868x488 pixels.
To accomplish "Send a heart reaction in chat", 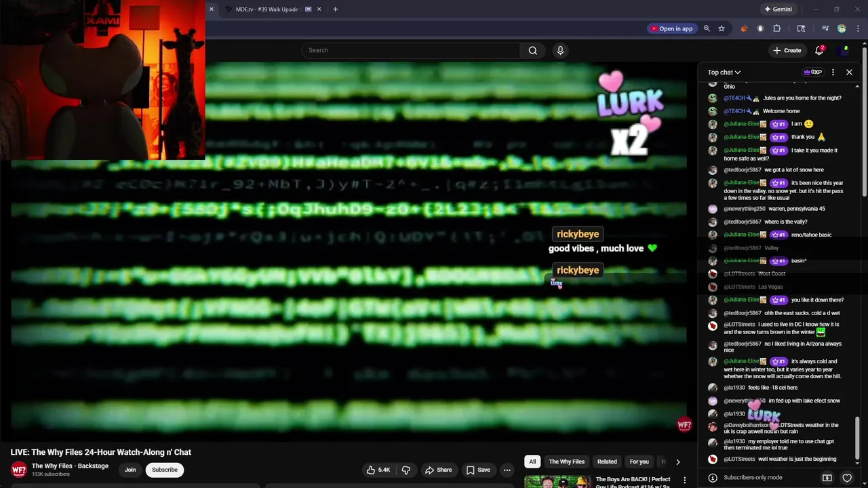I will (846, 478).
